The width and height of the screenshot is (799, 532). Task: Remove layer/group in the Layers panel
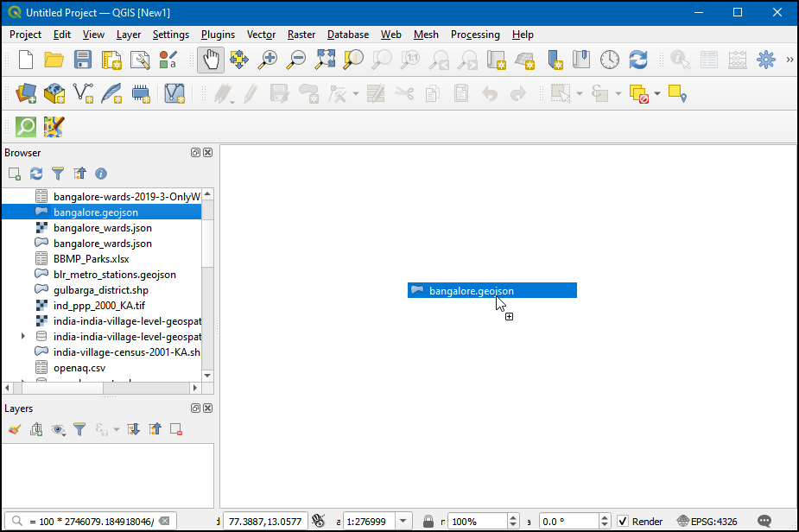(x=176, y=429)
